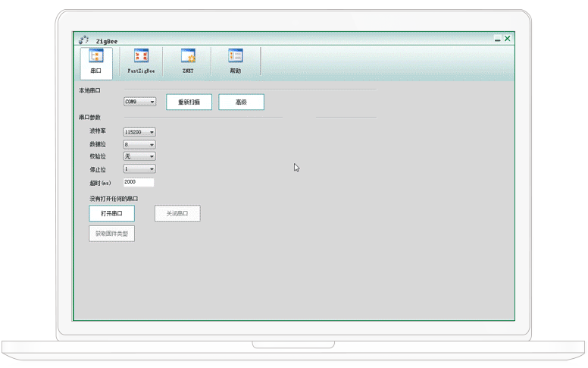Expand the 数据位 data bits dropdown
This screenshot has width=588, height=368.
click(x=139, y=144)
